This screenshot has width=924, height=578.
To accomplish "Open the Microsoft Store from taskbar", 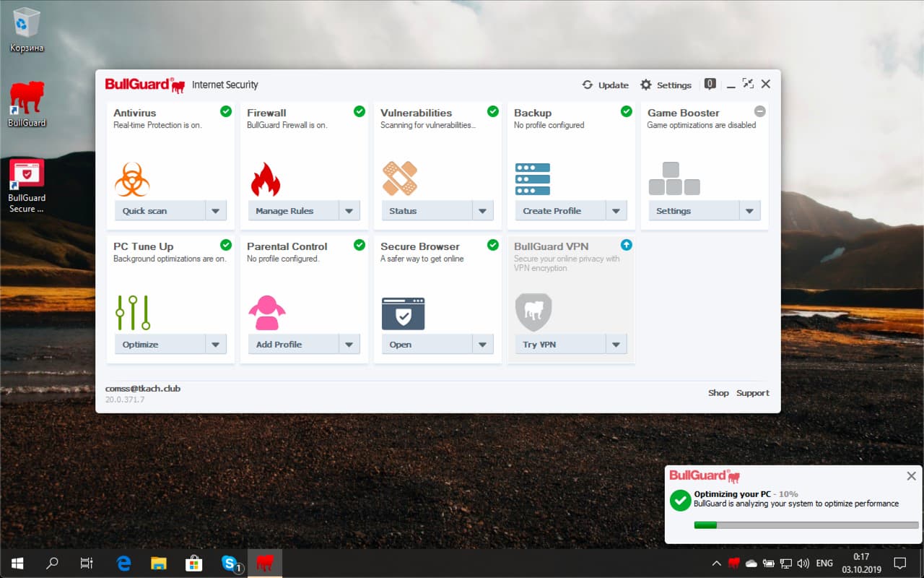I will pyautogui.click(x=193, y=563).
